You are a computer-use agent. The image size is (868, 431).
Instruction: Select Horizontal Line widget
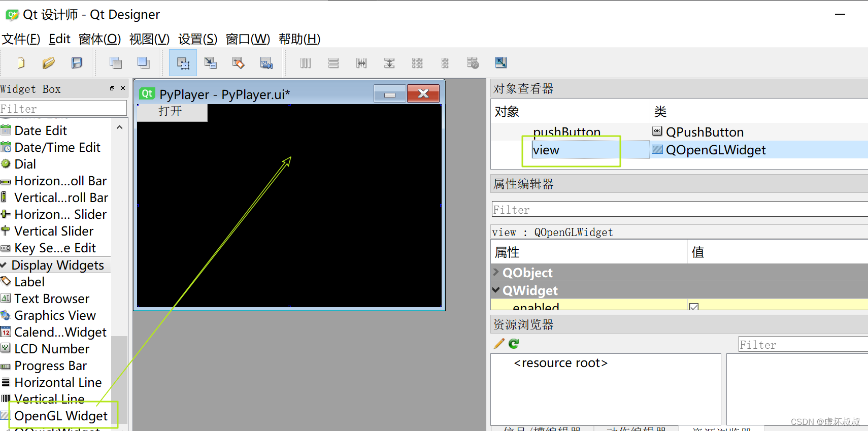pos(57,382)
